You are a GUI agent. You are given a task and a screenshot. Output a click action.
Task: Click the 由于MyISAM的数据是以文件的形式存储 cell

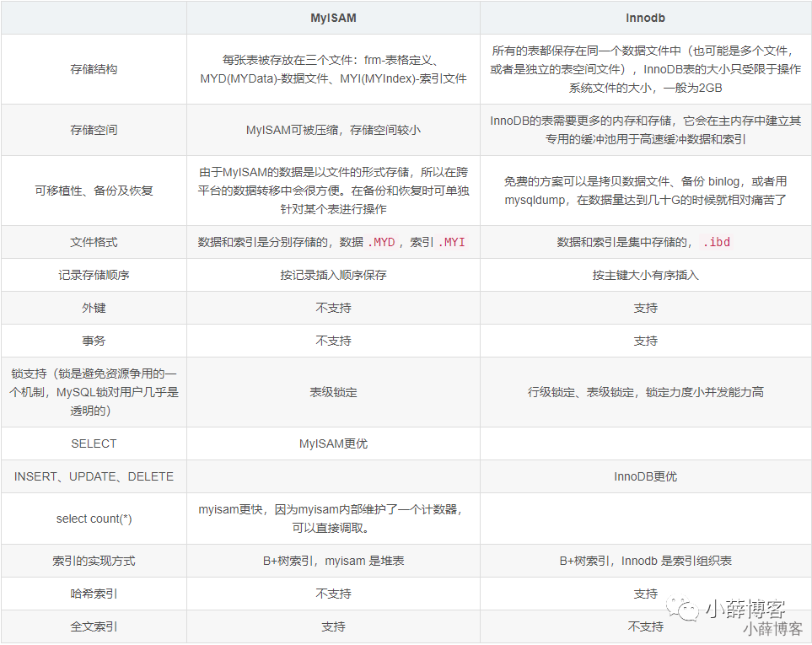pos(333,191)
